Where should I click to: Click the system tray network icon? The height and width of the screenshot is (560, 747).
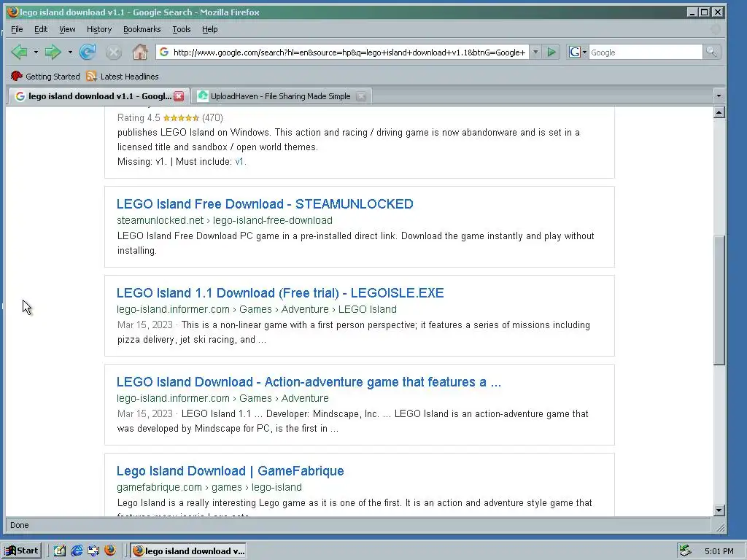685,551
